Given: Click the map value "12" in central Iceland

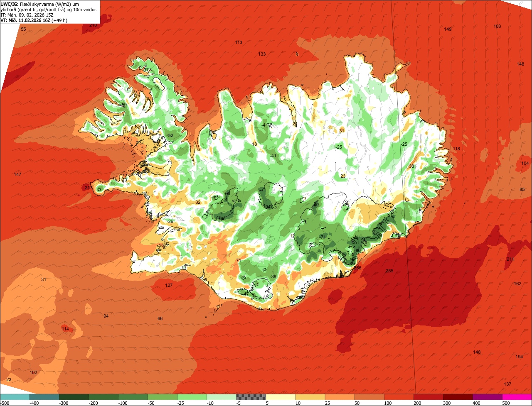Looking at the screenshot, I should [x=292, y=236].
